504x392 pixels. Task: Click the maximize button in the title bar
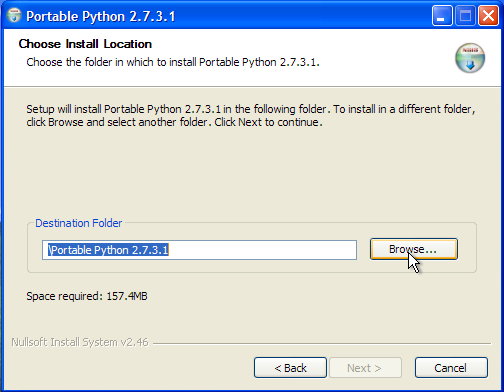[465, 15]
